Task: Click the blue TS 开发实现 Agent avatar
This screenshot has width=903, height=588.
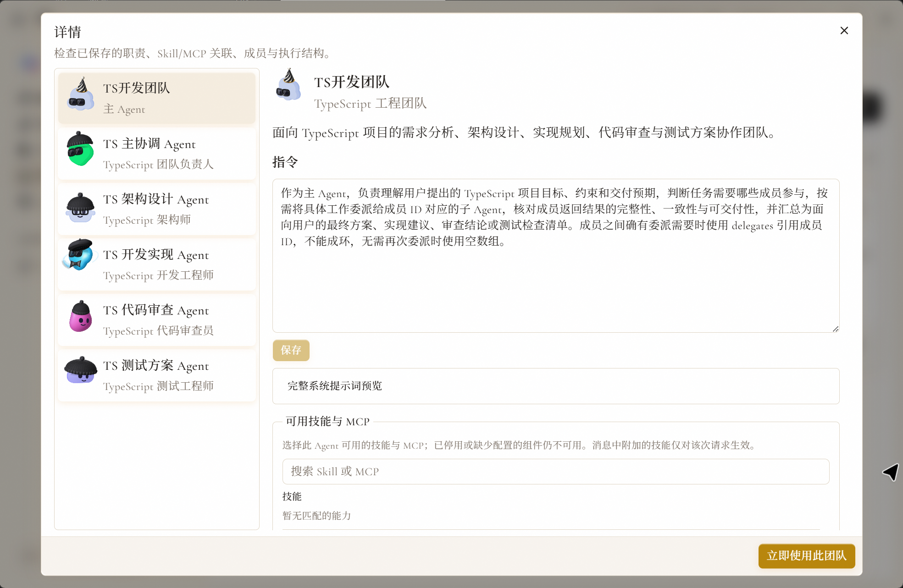Action: (80, 255)
